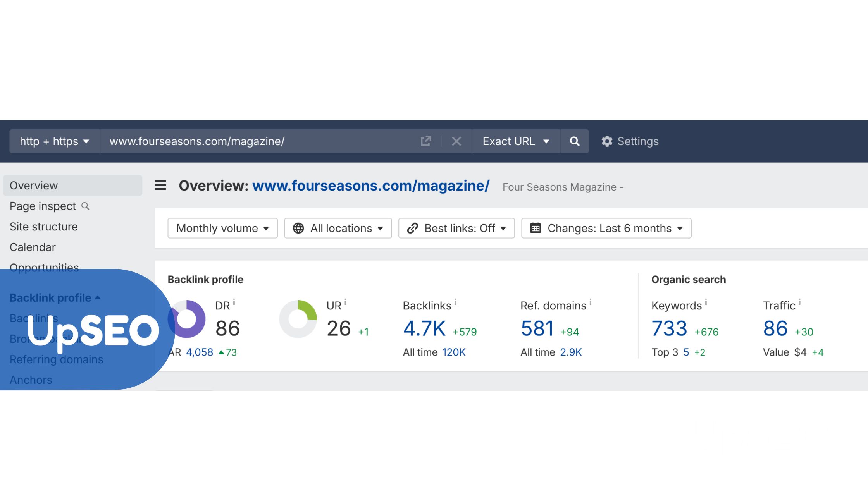Open the Best links: Off dropdown
868x488 pixels.
pos(456,228)
